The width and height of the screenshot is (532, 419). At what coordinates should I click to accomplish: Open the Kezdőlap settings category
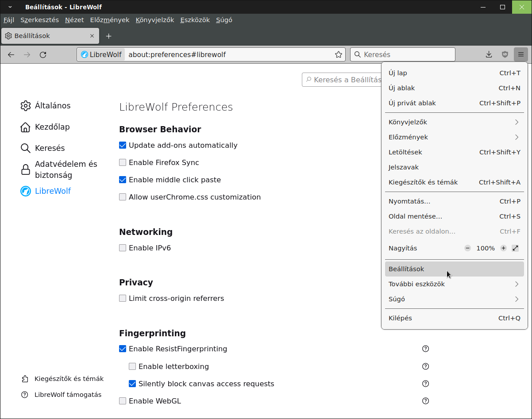click(45, 127)
